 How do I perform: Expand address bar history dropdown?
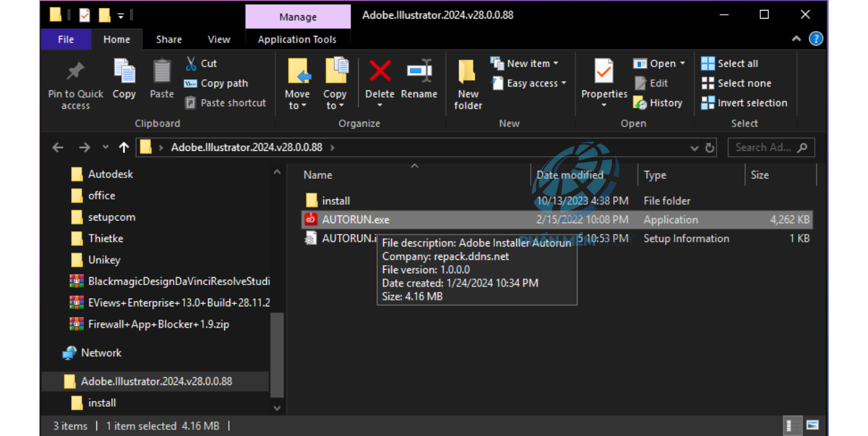[x=694, y=148]
